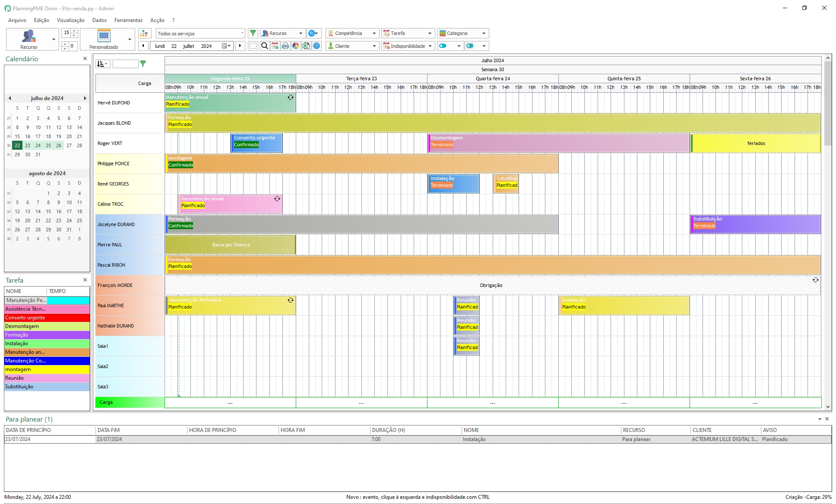Open the ? help menu

tap(173, 20)
